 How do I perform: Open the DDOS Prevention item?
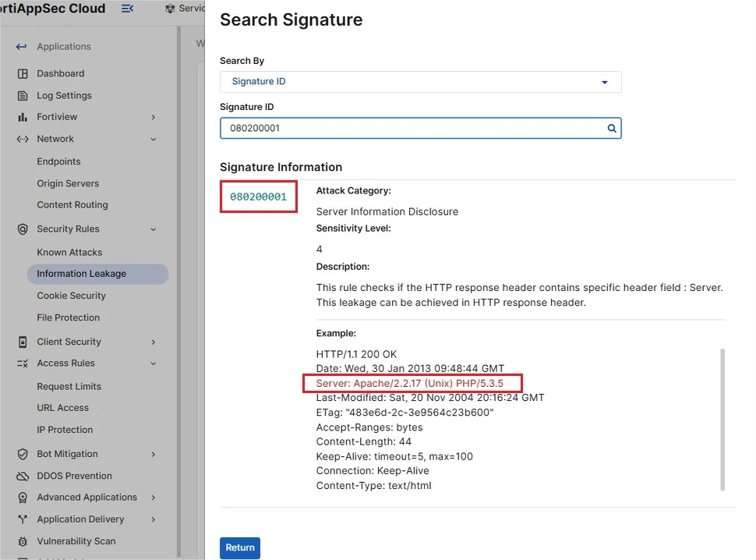pos(74,476)
